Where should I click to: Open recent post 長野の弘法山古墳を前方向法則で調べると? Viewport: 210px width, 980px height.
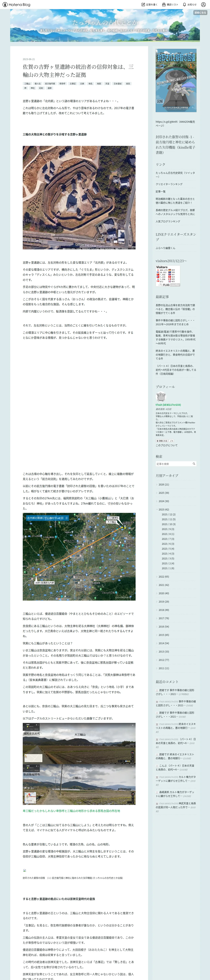tap(175, 309)
